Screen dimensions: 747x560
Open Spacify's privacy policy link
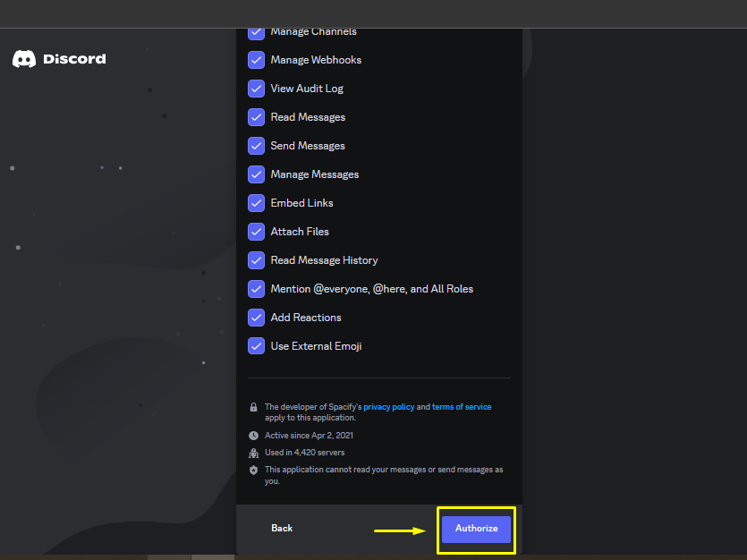pyautogui.click(x=389, y=407)
